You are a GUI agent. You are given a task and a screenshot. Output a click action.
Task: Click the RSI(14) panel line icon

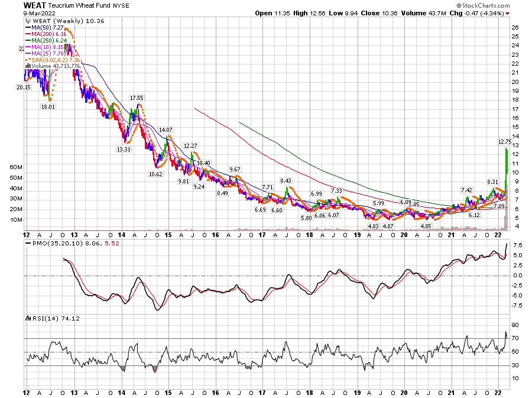coord(27,318)
